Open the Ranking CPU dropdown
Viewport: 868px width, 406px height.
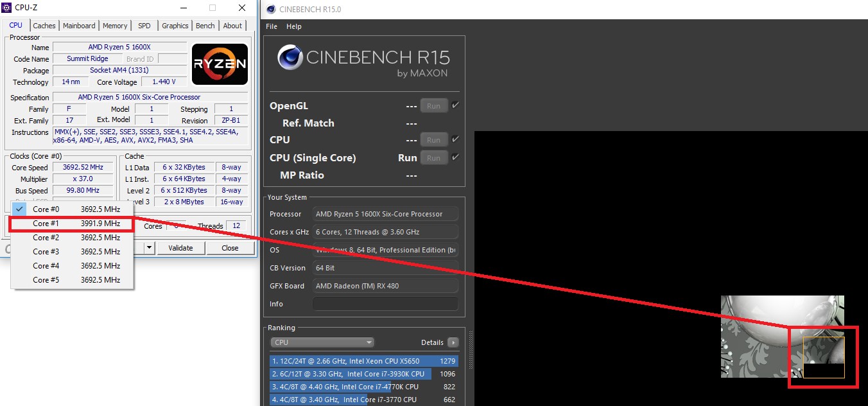pyautogui.click(x=322, y=342)
